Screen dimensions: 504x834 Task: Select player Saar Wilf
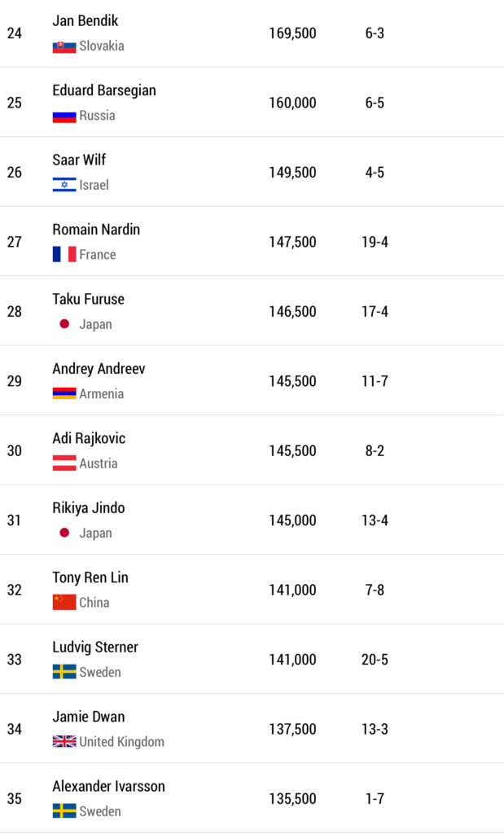tap(79, 160)
